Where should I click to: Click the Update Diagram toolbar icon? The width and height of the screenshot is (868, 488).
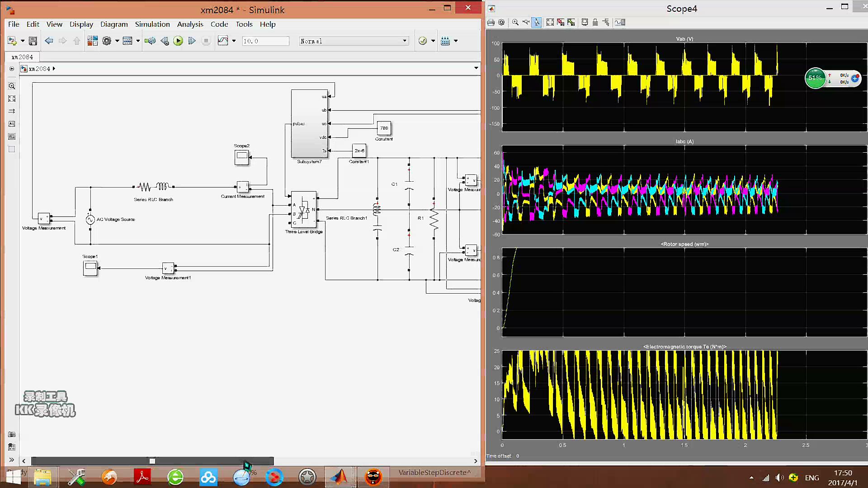pyautogui.click(x=150, y=41)
